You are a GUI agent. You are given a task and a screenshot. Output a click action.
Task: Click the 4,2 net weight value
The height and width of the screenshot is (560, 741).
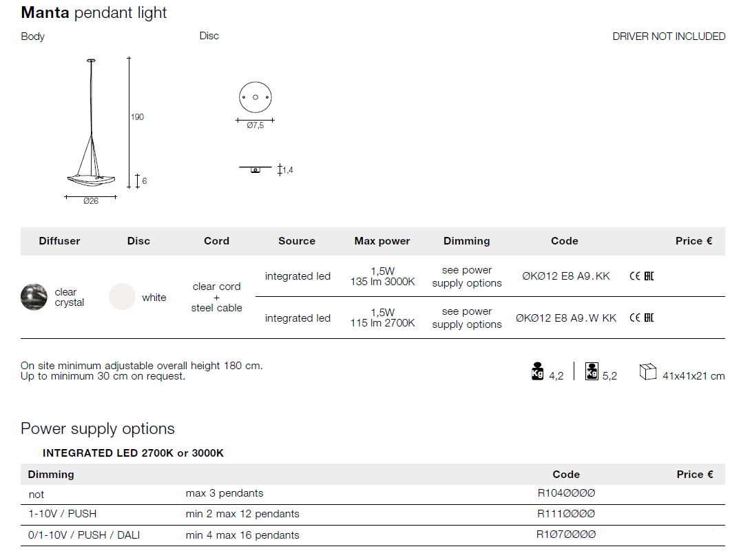pos(556,375)
